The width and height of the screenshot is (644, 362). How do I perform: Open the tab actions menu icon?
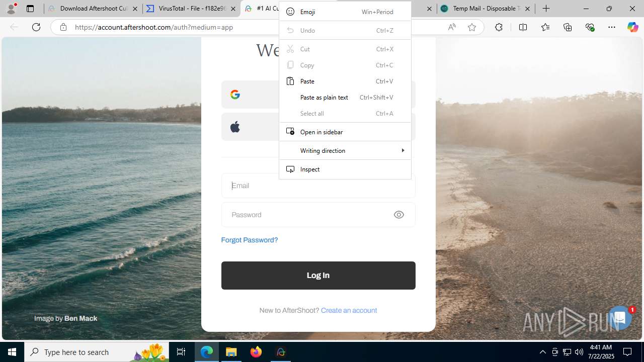[30, 9]
